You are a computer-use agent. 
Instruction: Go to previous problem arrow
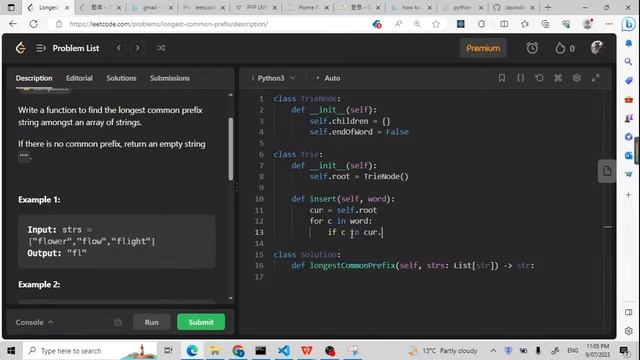pos(118,48)
